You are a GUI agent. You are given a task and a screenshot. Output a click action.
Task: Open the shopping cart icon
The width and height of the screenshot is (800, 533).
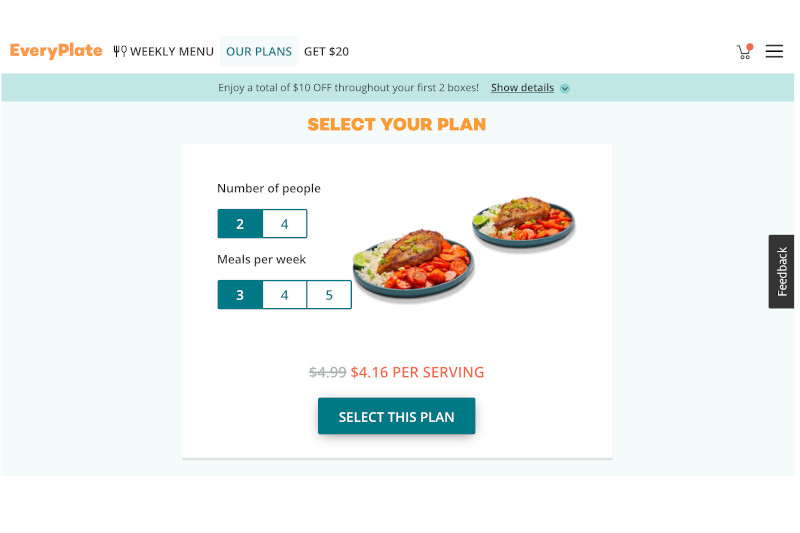click(x=744, y=52)
